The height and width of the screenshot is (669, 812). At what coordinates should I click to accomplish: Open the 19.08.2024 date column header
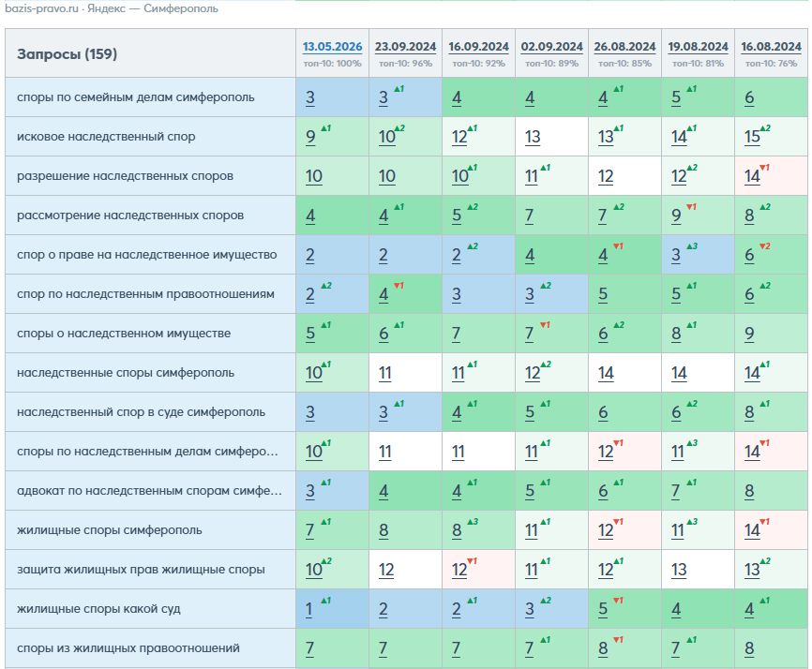click(x=698, y=47)
